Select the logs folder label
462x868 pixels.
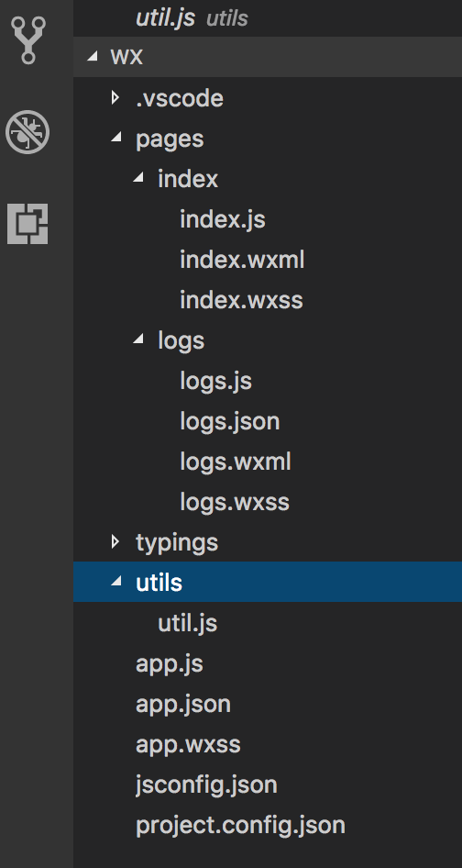[x=181, y=341]
